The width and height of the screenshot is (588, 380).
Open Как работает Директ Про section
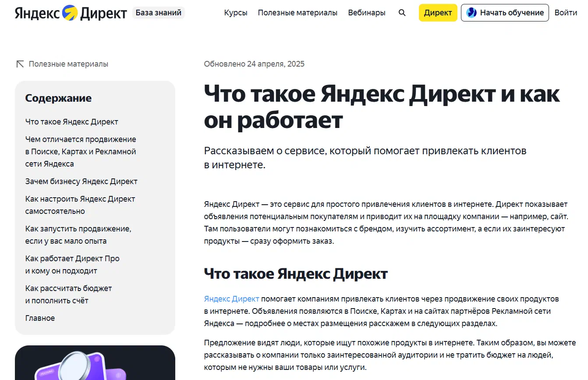coord(72,265)
